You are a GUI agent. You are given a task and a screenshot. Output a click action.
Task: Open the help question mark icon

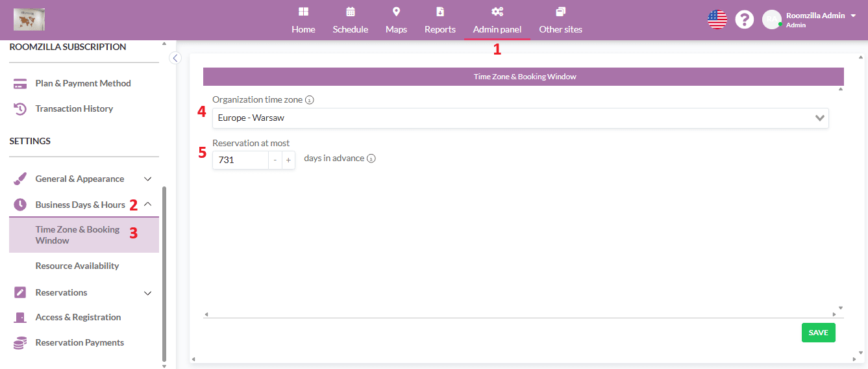click(x=744, y=19)
